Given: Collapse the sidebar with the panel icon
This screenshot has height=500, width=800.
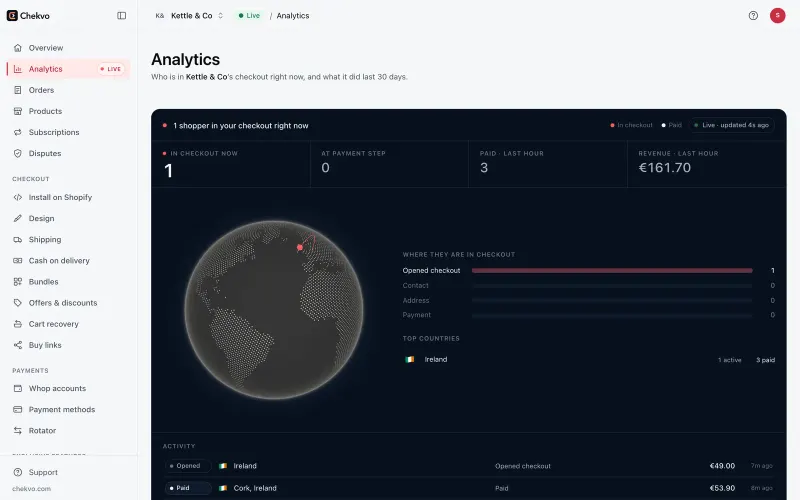Looking at the screenshot, I should coord(121,16).
